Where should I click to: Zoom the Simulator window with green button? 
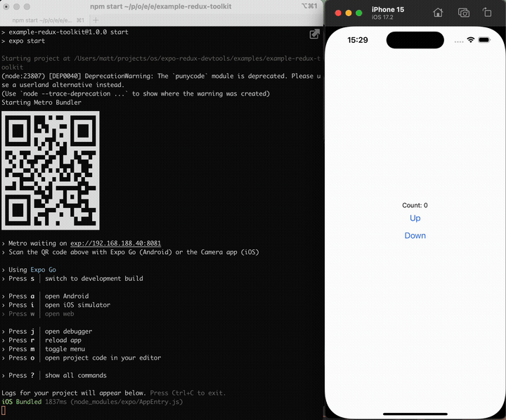[359, 13]
